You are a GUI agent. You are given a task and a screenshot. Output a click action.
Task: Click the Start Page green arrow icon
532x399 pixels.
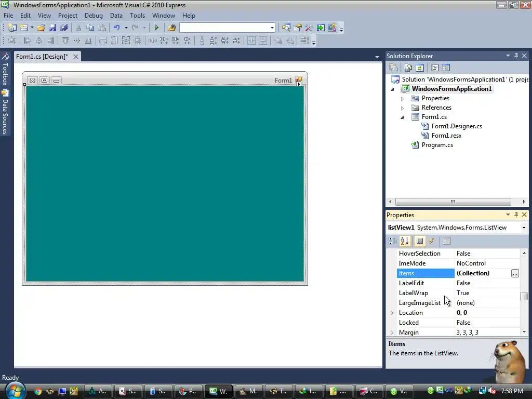(x=321, y=28)
